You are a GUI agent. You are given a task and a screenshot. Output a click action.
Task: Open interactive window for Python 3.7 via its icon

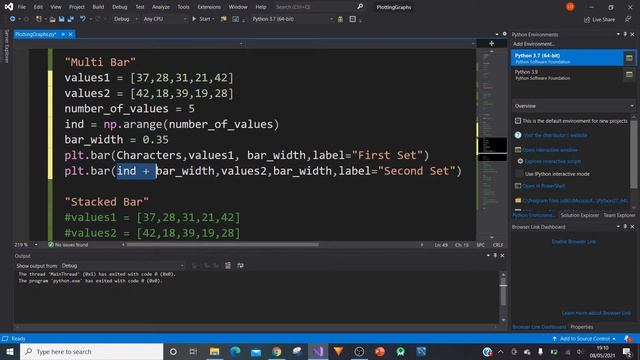[x=629, y=58]
